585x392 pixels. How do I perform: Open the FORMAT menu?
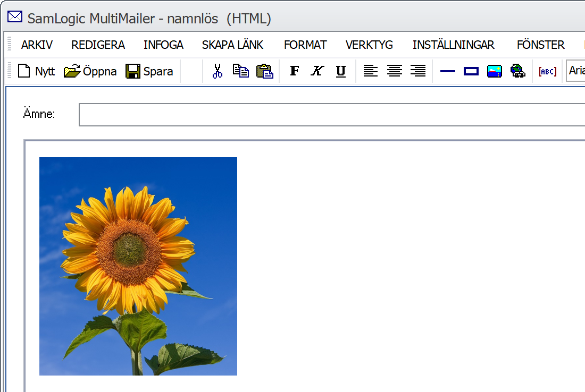pyautogui.click(x=305, y=45)
